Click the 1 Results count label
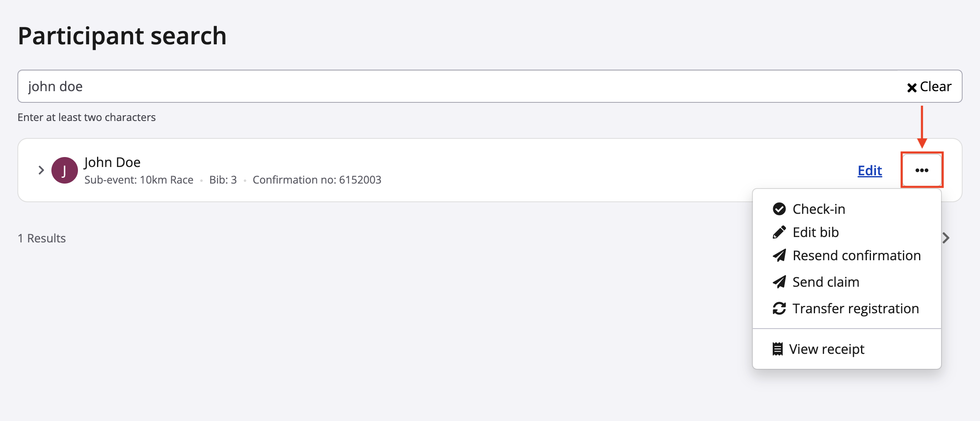 pos(42,238)
